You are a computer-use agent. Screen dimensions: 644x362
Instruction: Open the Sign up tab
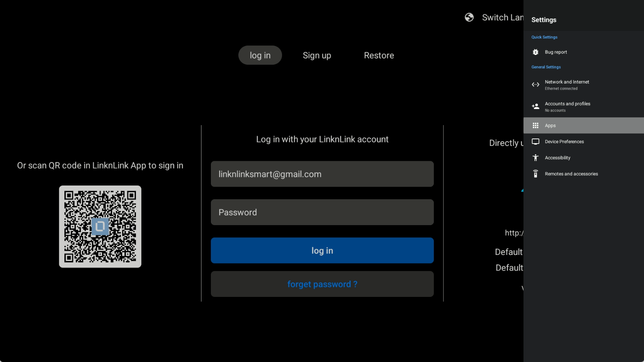[x=317, y=55]
